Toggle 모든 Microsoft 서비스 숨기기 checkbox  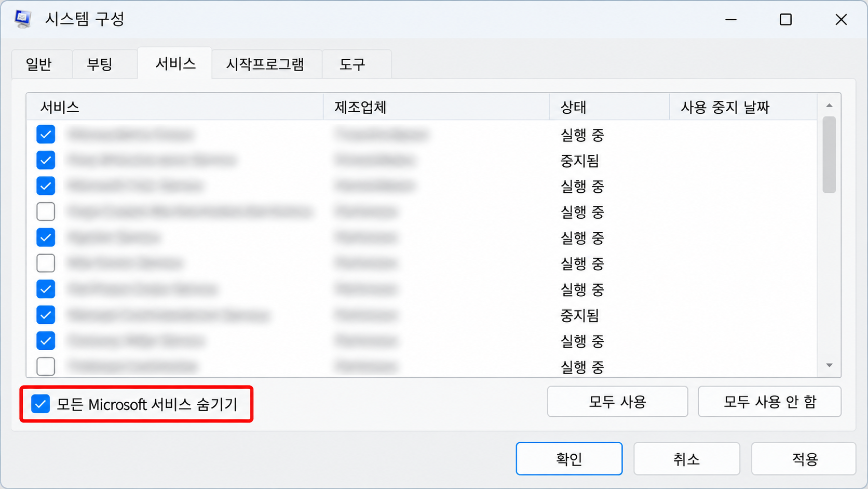pos(40,404)
